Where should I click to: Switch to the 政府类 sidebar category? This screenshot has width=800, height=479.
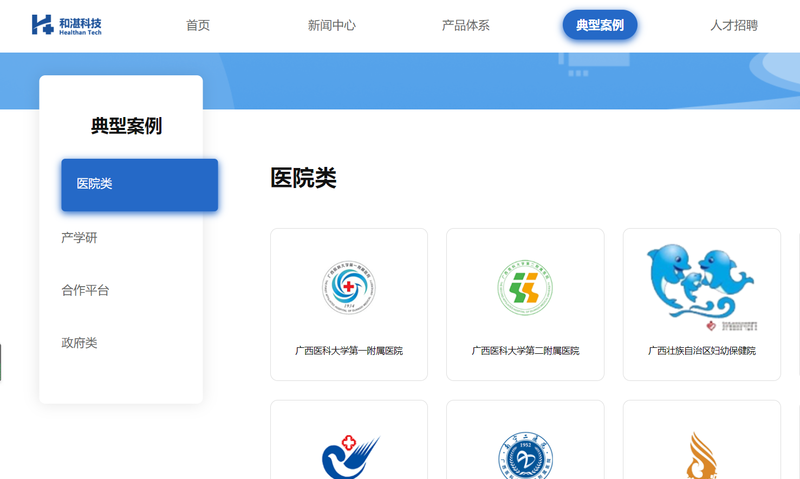pyautogui.click(x=79, y=343)
